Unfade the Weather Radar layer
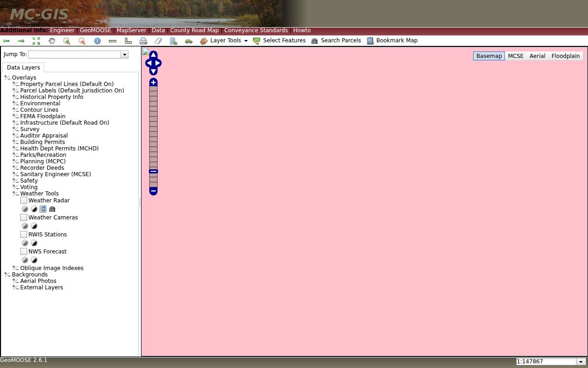This screenshot has height=368, width=588. [34, 209]
